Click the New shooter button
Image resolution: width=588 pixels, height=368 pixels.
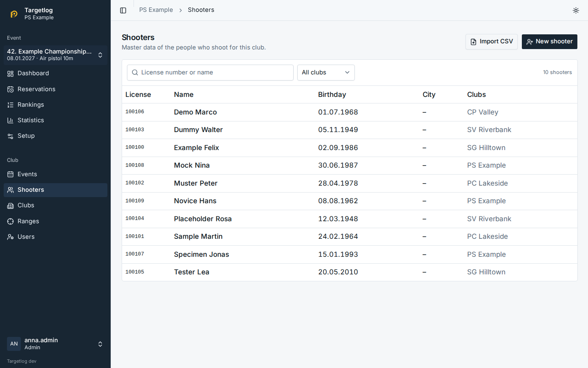pyautogui.click(x=550, y=42)
